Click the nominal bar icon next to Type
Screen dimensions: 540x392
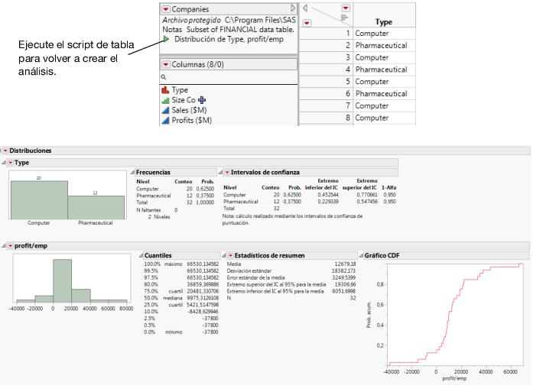165,90
